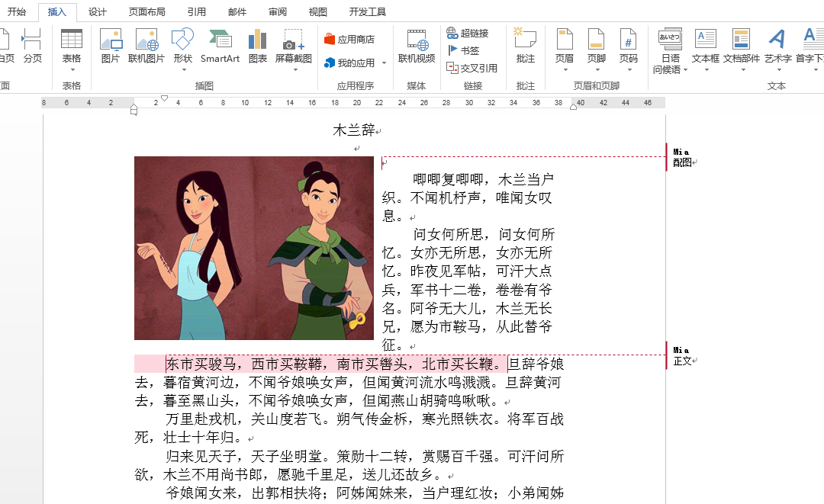824x504 pixels.
Task: Insert a 文本框 text box
Action: click(705, 46)
